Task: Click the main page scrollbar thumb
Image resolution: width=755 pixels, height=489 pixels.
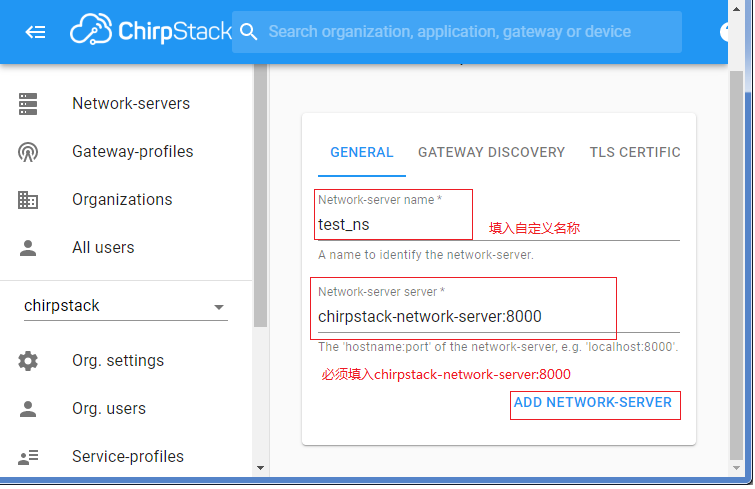Action: 736,266
